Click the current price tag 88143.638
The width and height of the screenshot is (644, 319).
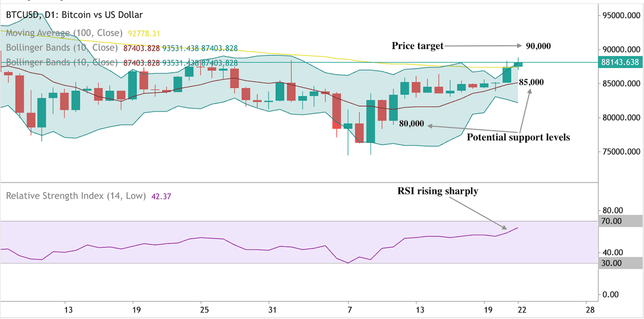618,63
